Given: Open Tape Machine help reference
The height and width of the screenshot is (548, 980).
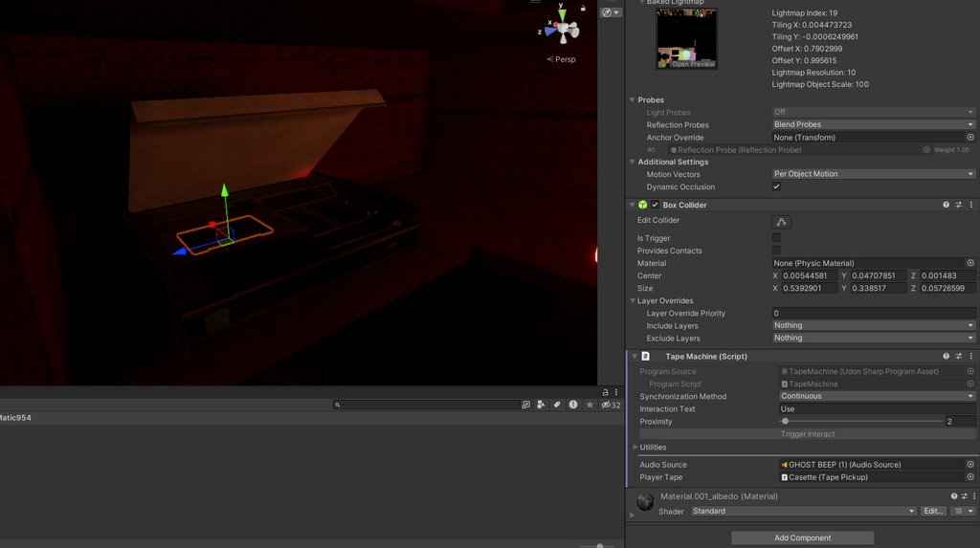Looking at the screenshot, I should tap(946, 356).
